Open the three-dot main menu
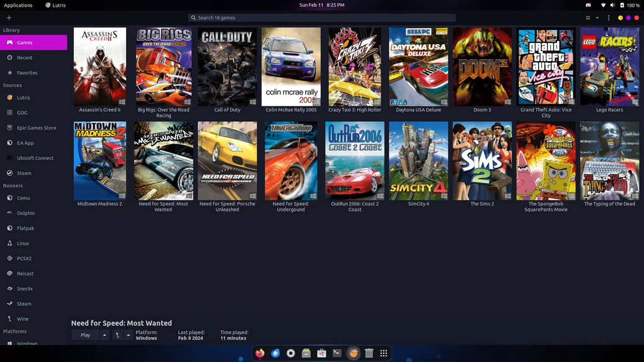This screenshot has height=362, width=644. [609, 17]
